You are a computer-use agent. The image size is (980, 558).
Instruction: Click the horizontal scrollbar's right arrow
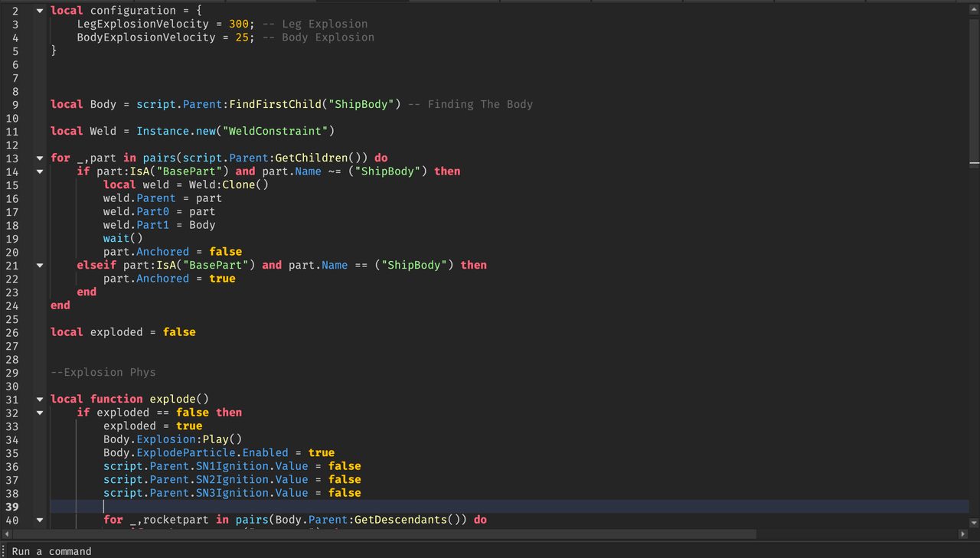(x=962, y=534)
